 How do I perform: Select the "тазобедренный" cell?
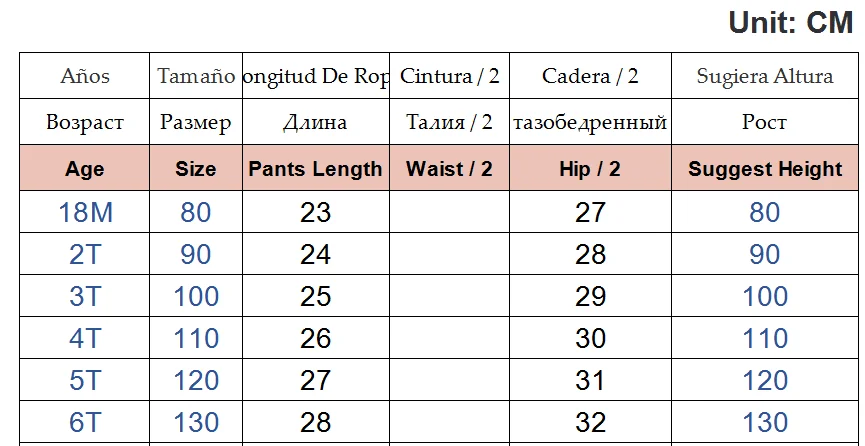pyautogui.click(x=590, y=123)
